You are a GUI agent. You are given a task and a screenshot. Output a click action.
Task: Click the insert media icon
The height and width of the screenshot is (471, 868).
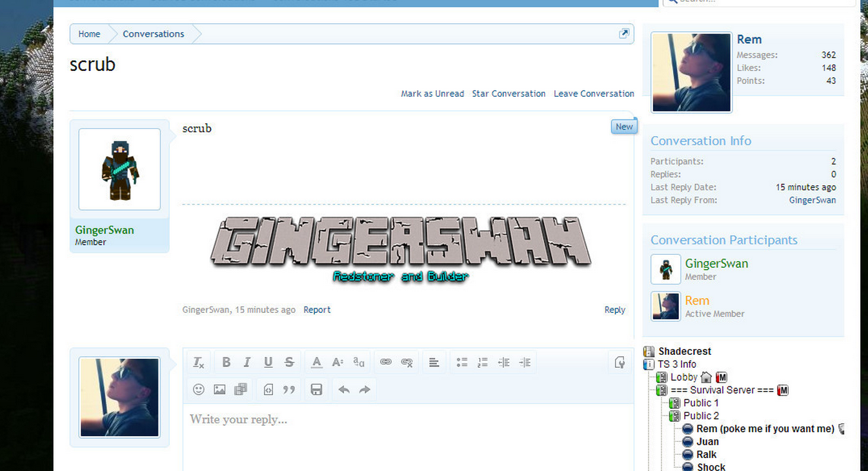pos(241,390)
